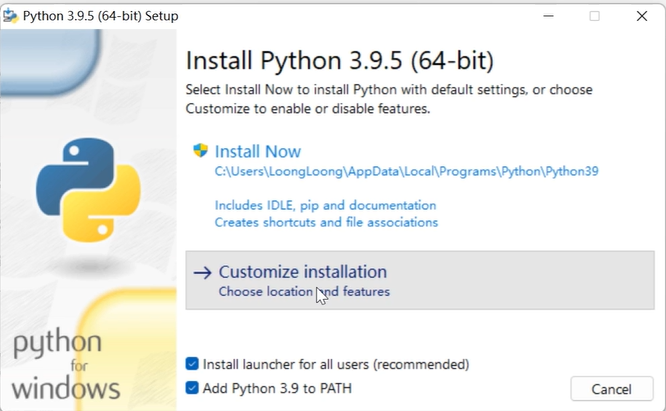Click 'Choose location and features' subtitle
The height and width of the screenshot is (411, 666).
(x=304, y=292)
